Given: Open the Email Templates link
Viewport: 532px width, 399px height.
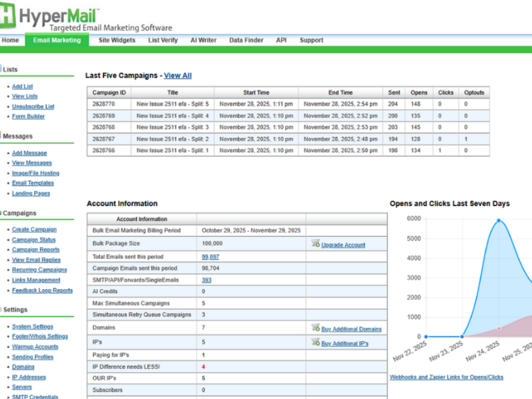Looking at the screenshot, I should [33, 183].
